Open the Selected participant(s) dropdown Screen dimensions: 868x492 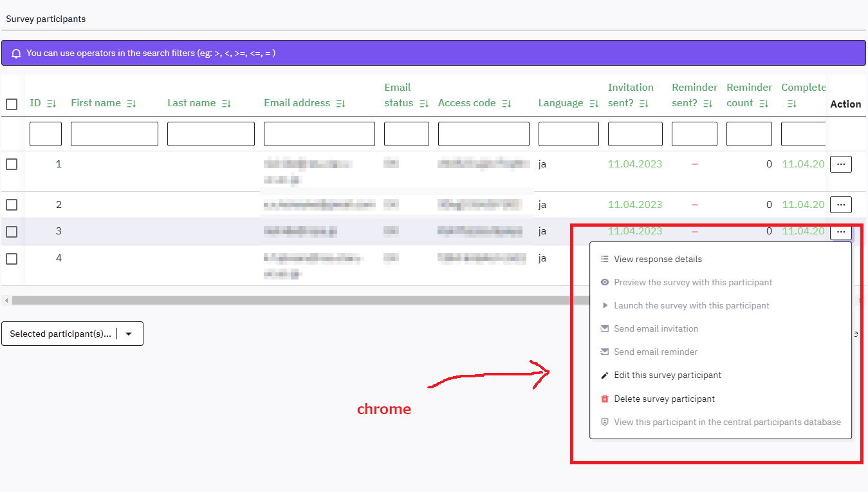click(x=72, y=334)
